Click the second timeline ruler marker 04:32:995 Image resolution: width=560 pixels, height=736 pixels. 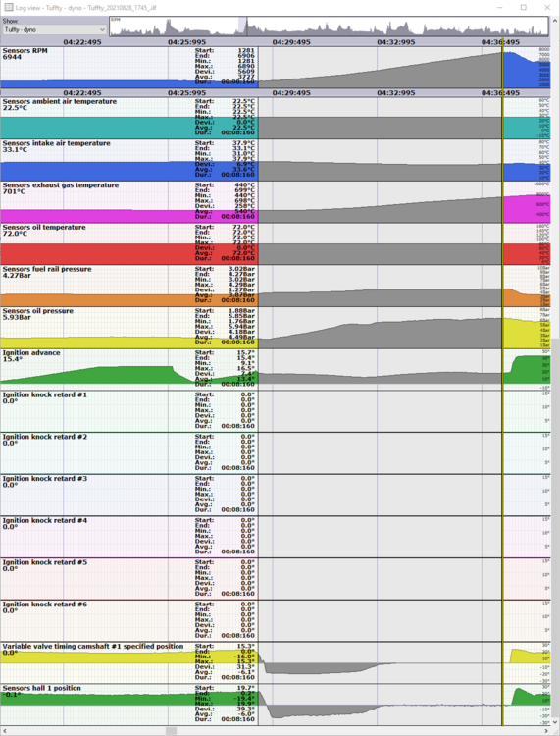point(396,93)
